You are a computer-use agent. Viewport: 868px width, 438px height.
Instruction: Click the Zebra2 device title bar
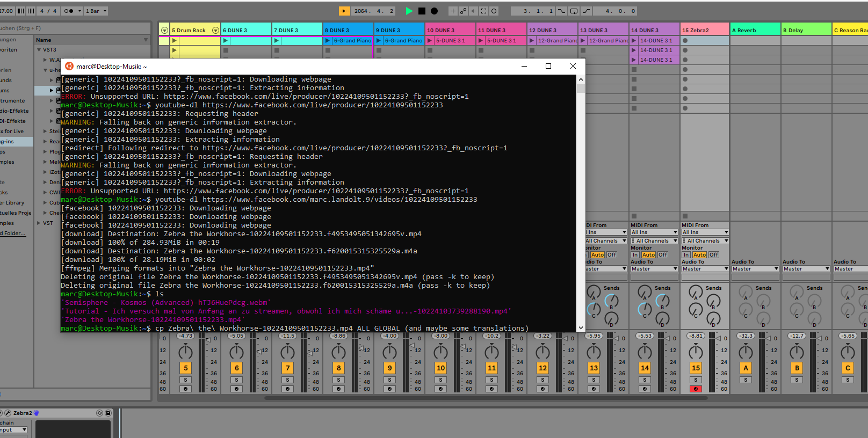pos(56,413)
